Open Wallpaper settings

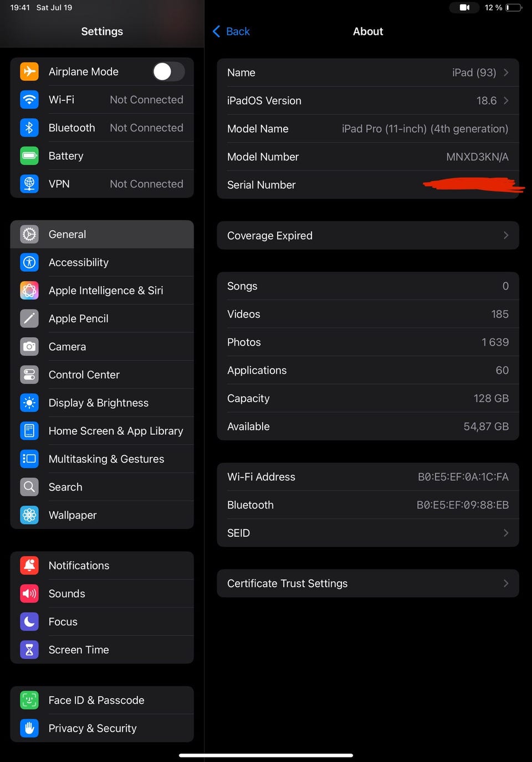click(102, 515)
